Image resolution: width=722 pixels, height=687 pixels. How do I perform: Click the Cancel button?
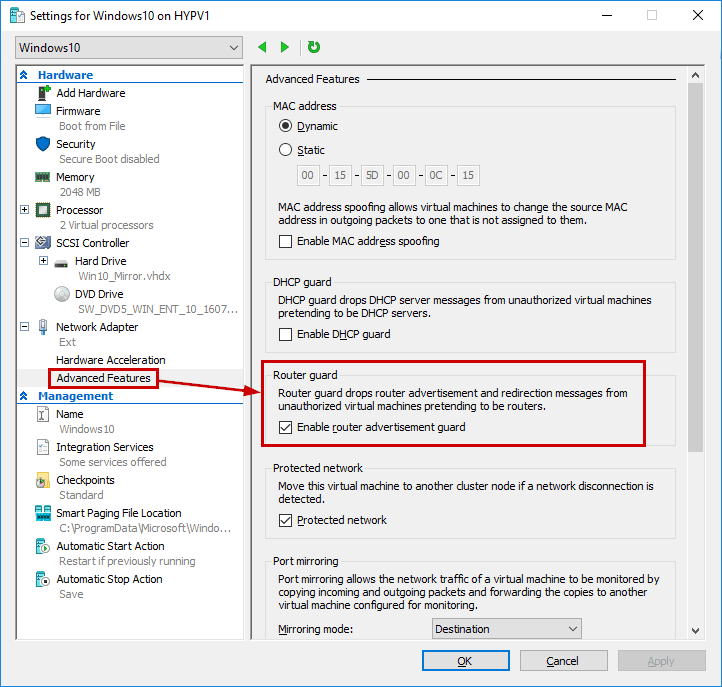pyautogui.click(x=564, y=661)
